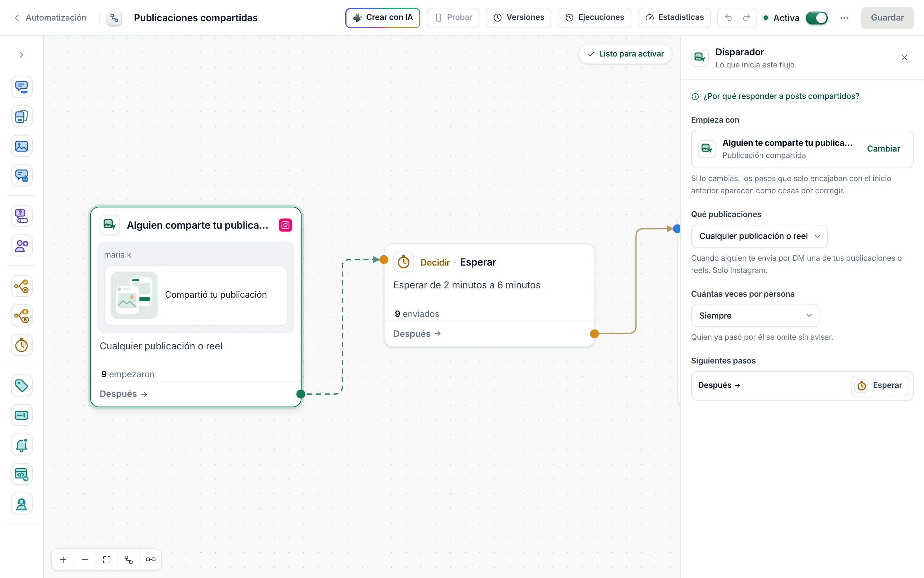Select the Esperar chip under Siguientes pasos
Viewport: 924px width, 578px height.
coord(880,385)
